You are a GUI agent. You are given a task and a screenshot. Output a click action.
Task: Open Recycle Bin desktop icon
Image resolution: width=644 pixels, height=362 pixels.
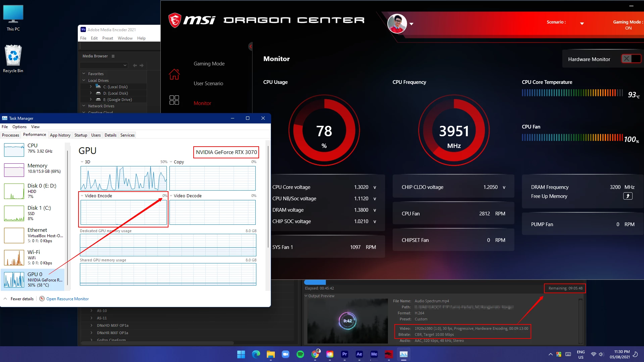point(13,59)
